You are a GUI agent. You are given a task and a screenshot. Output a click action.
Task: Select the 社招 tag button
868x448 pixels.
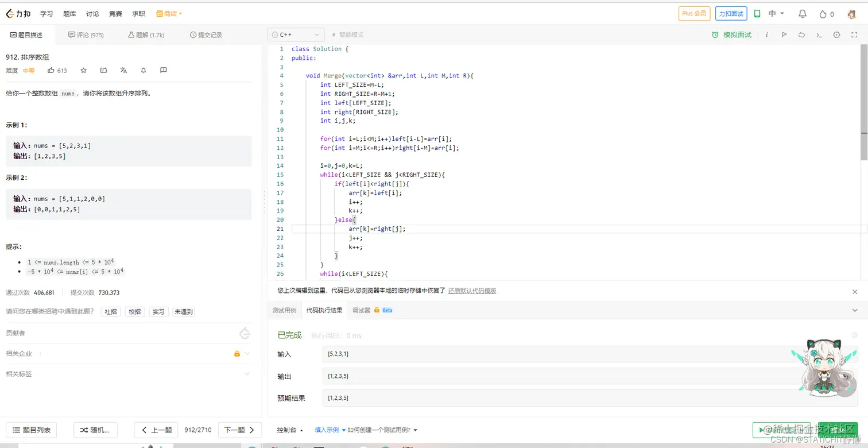tap(111, 312)
